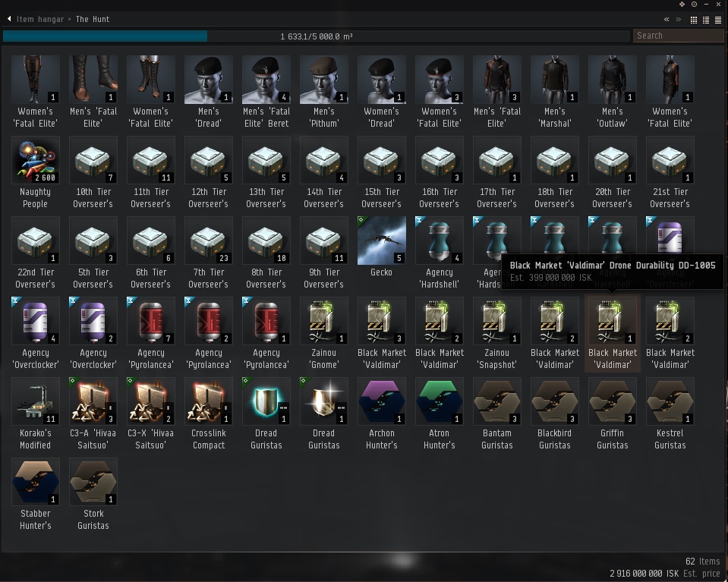Select the Men's 'Marshal' jacket

[x=554, y=92]
